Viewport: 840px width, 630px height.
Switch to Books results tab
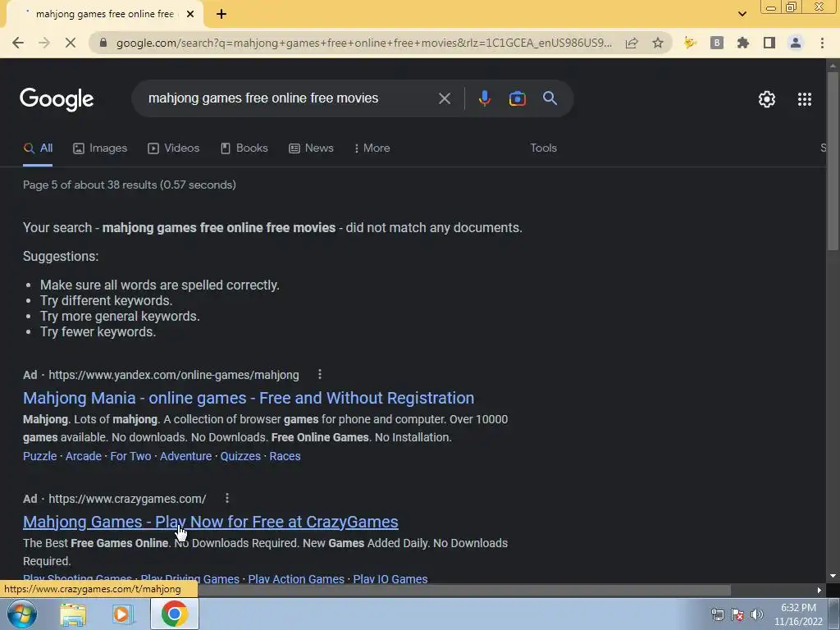[x=244, y=148]
